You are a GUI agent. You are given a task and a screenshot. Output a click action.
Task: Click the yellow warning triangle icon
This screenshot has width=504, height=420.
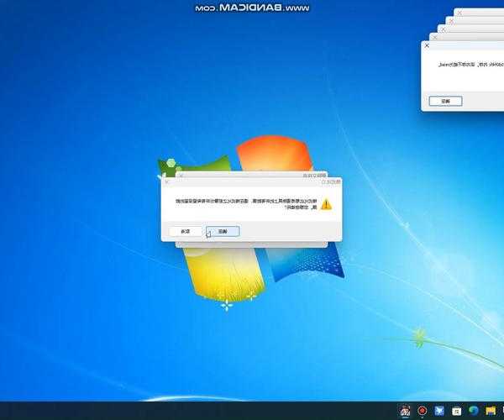pyautogui.click(x=326, y=204)
